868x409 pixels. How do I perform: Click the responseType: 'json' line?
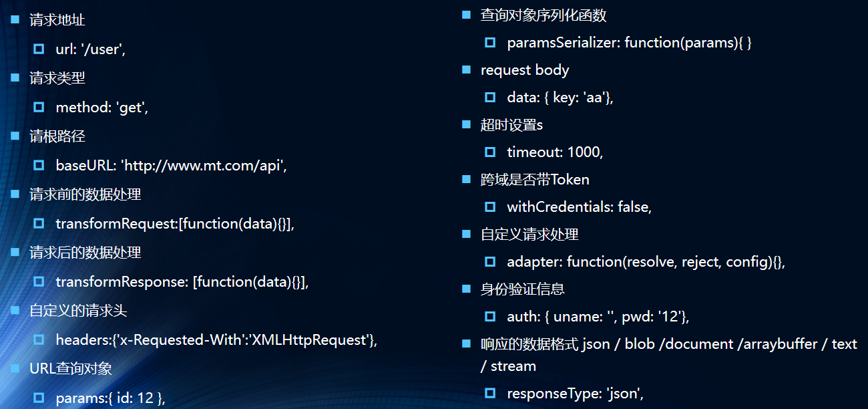(576, 394)
